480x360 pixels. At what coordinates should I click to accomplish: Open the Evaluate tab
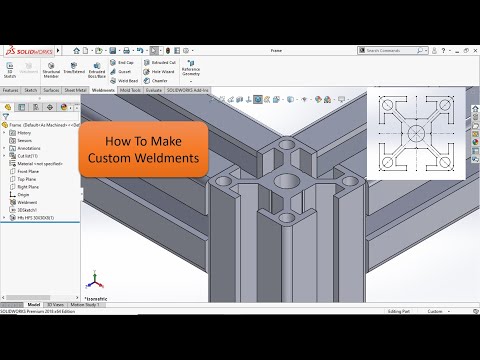pos(154,90)
